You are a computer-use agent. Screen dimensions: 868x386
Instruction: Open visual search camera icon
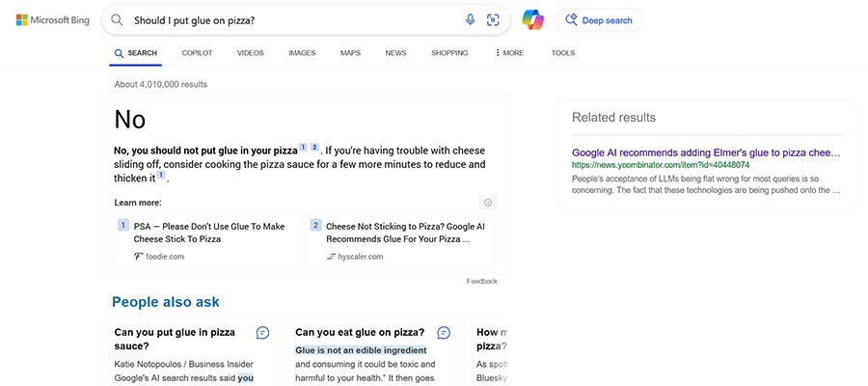tap(493, 20)
